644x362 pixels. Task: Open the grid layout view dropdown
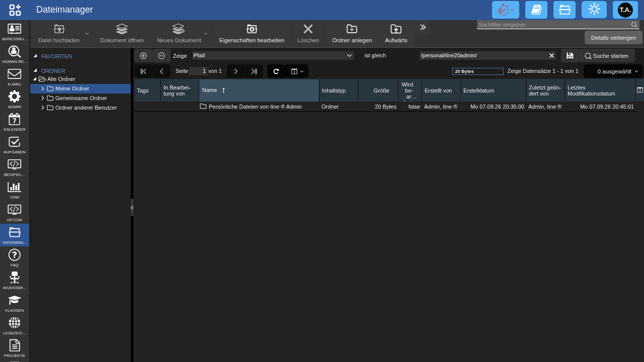(297, 71)
